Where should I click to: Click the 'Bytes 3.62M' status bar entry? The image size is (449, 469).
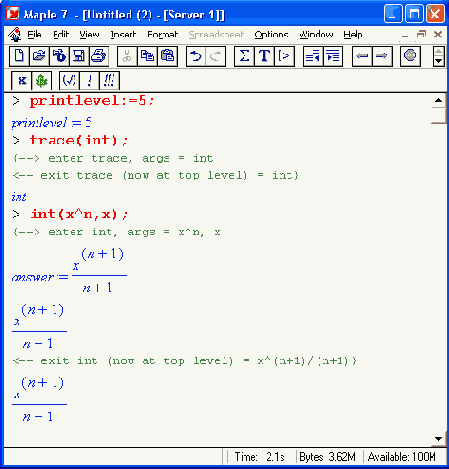[327, 457]
